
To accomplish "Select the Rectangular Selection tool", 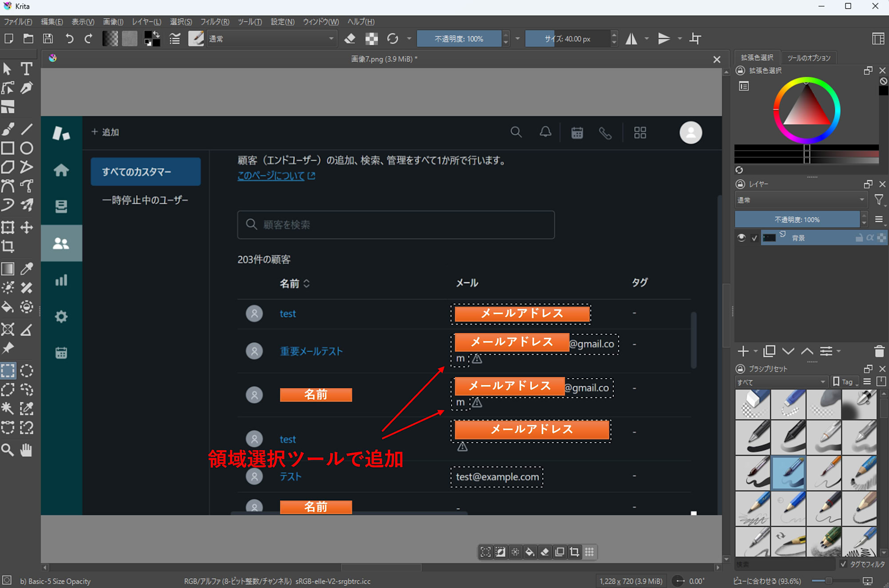I will point(8,370).
